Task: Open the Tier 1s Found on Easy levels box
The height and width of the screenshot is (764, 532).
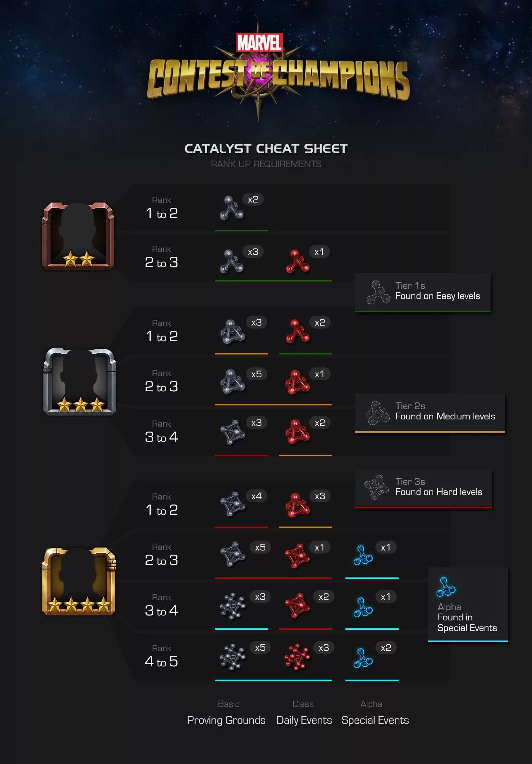Action: [423, 293]
